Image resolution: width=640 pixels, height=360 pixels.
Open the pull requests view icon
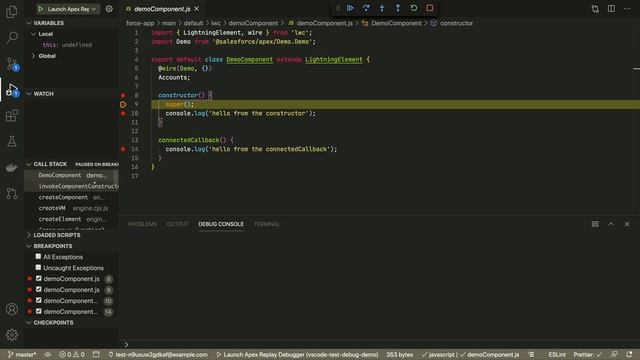[12, 193]
